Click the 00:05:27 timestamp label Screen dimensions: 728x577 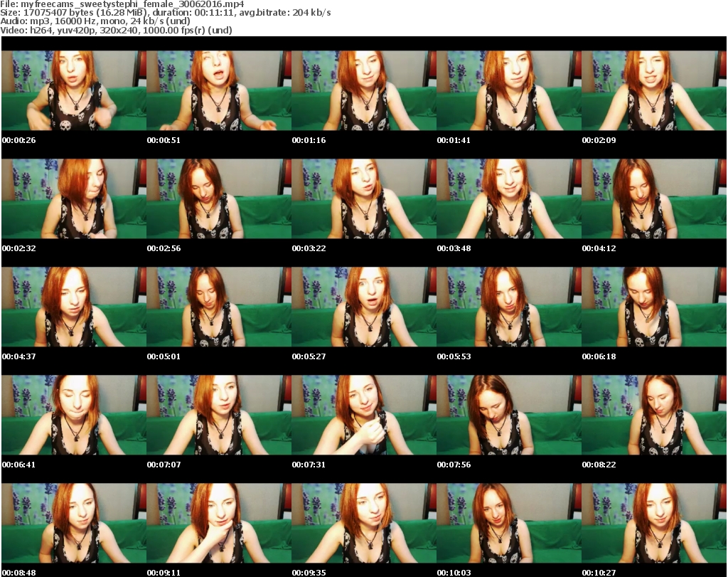[309, 356]
